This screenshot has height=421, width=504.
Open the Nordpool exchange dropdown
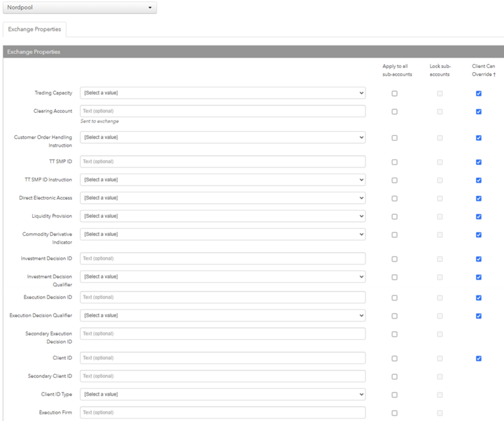pyautogui.click(x=80, y=8)
